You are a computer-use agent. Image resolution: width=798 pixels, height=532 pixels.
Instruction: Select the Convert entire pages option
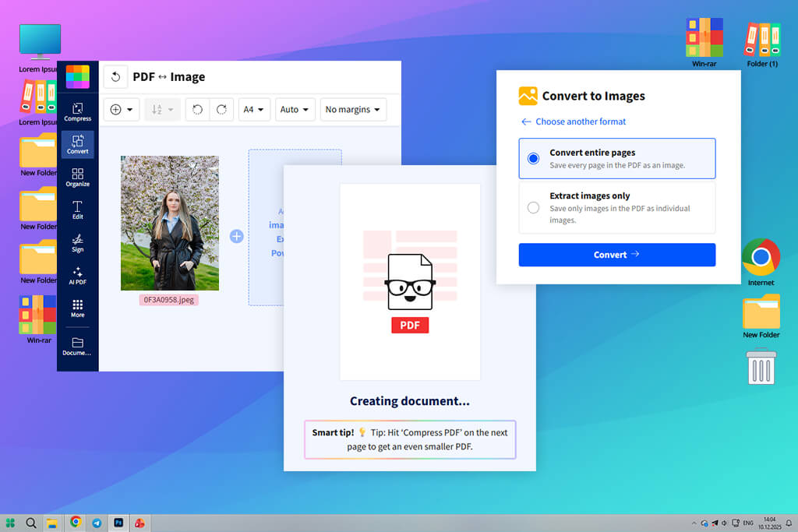(617, 158)
